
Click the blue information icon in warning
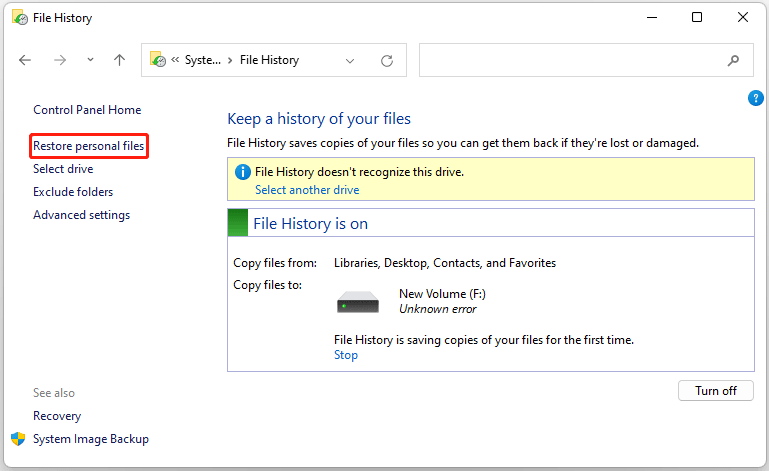[x=243, y=172]
